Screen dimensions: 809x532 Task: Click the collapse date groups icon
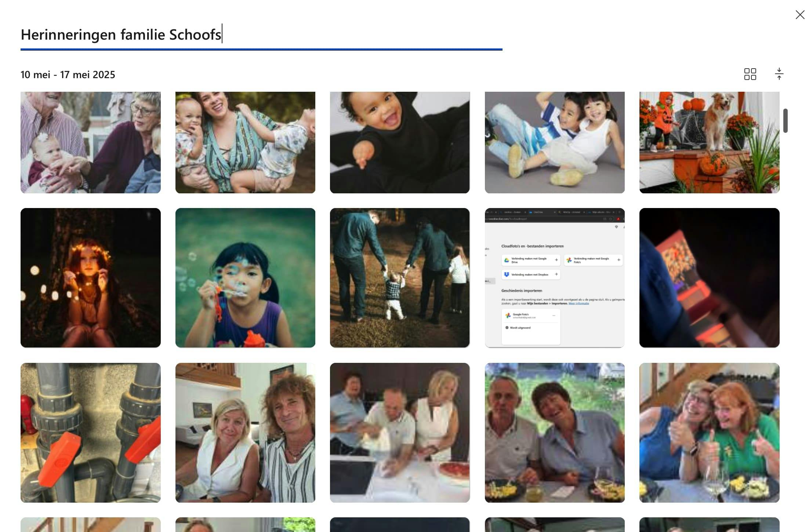point(779,74)
